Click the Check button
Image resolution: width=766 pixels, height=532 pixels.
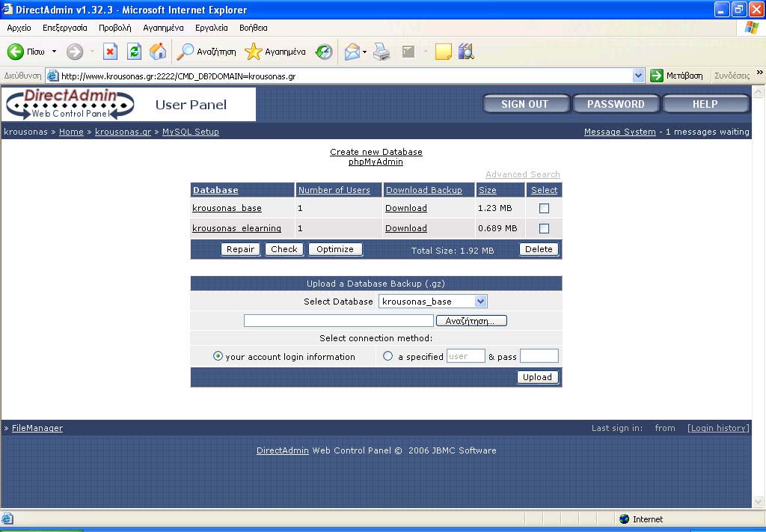coord(284,249)
